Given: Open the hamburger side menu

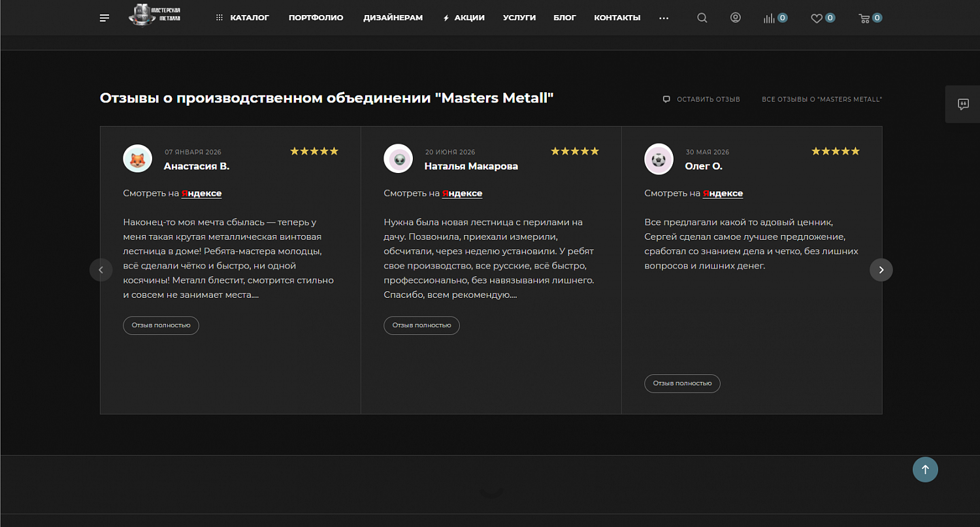Looking at the screenshot, I should click(x=105, y=18).
